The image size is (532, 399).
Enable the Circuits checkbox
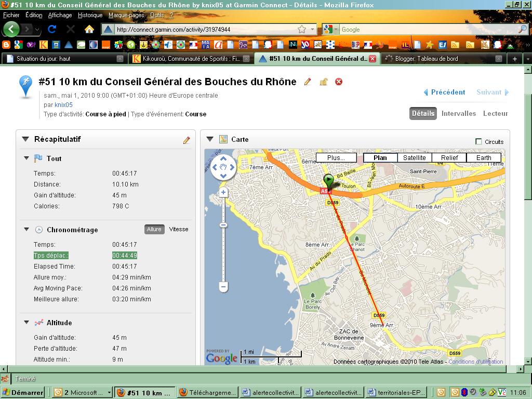point(478,141)
